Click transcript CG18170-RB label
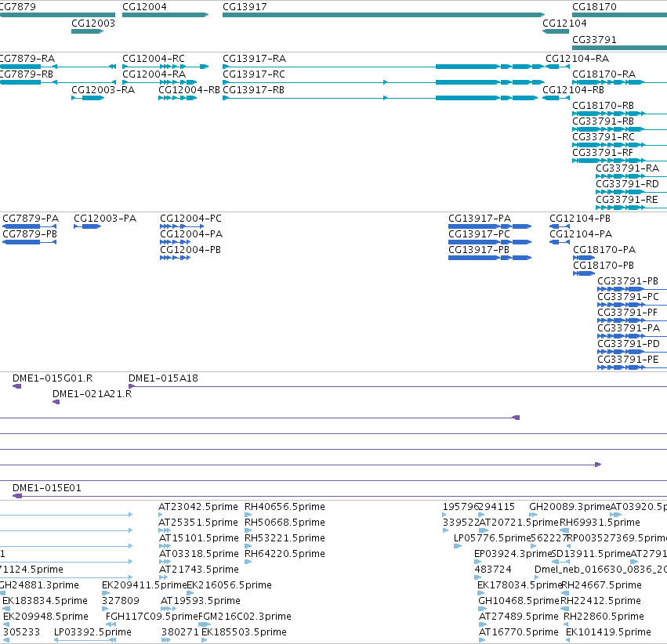 (x=604, y=106)
